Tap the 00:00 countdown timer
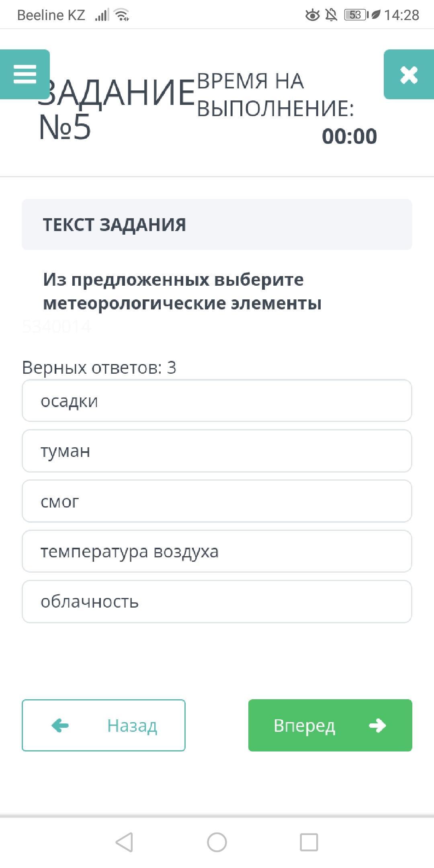Screen dimensions: 434x868 pos(349,136)
